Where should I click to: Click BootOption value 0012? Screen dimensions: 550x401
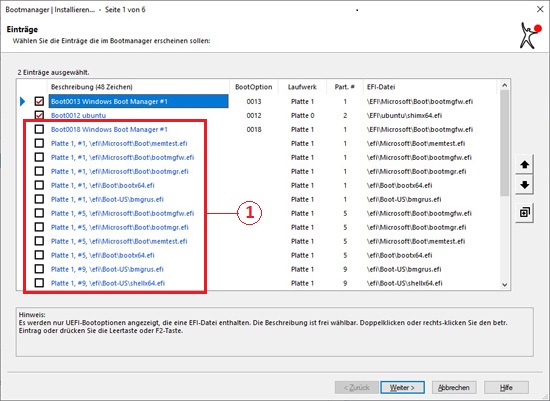coord(254,115)
